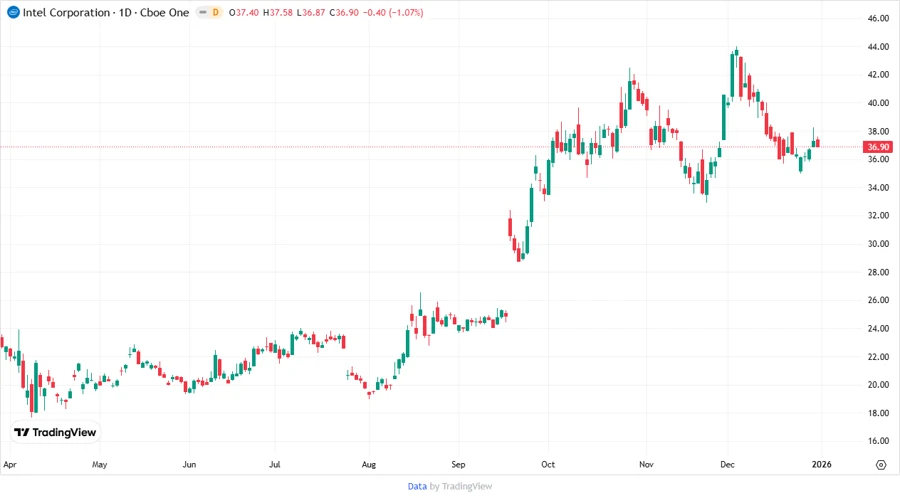900x498 pixels.
Task: Click the Intel logo icon
Action: tap(13, 12)
